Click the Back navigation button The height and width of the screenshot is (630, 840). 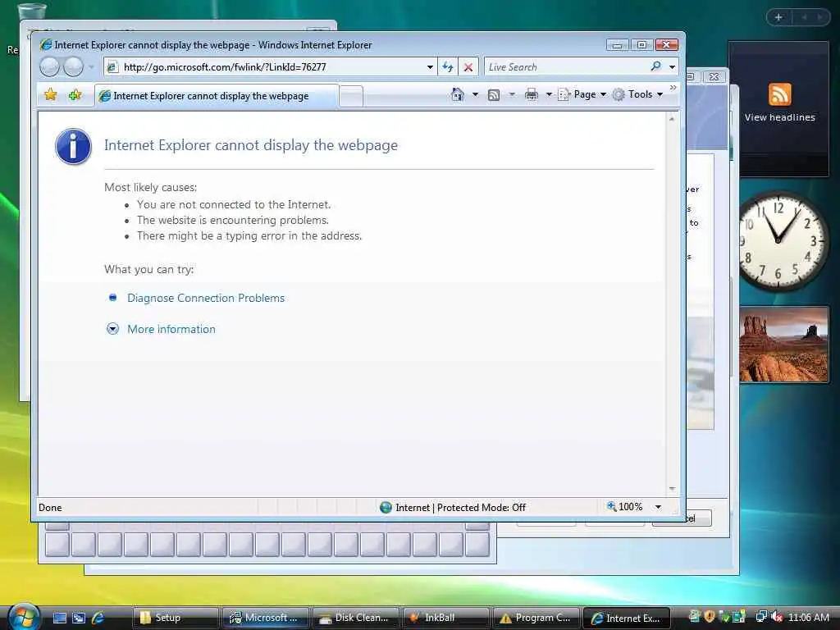[49, 67]
